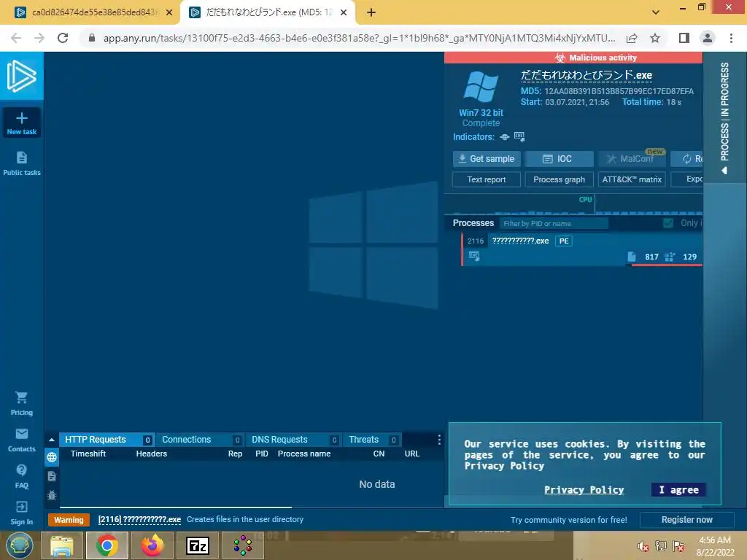Open Public tasks in sidebar
This screenshot has width=747, height=560.
click(x=21, y=163)
